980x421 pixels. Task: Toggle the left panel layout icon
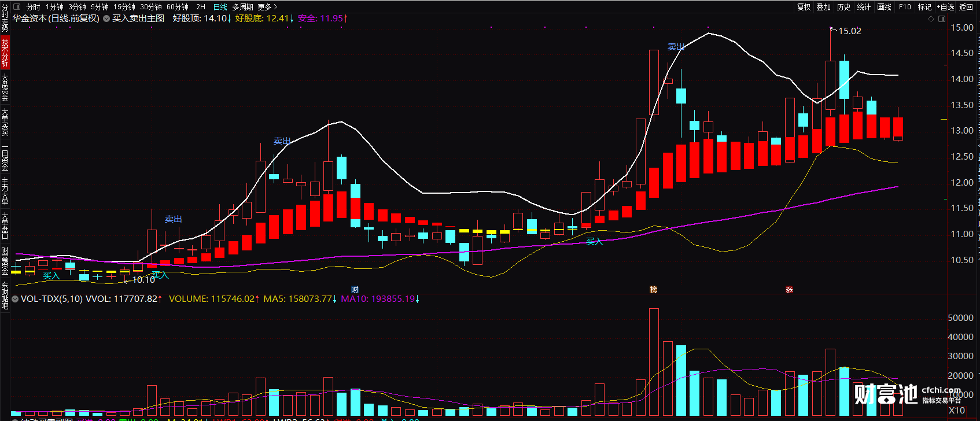tap(17, 7)
